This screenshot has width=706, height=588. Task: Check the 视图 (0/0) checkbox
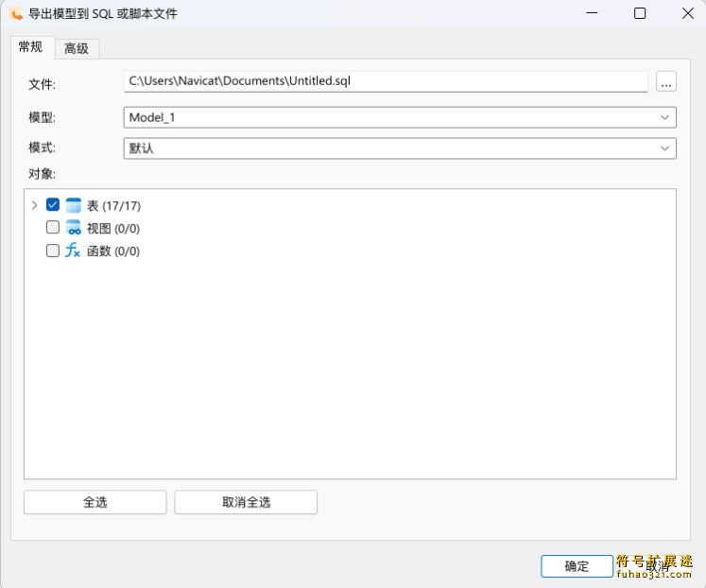53,228
